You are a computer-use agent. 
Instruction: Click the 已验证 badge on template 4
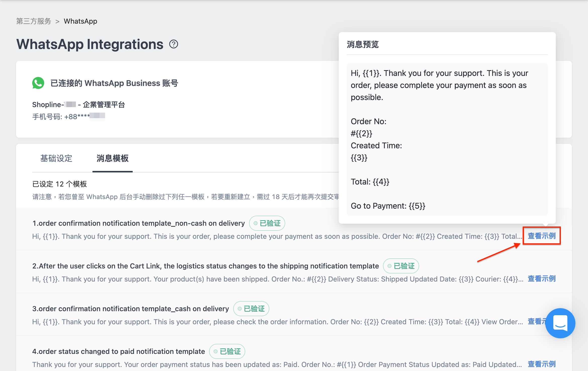pos(227,351)
